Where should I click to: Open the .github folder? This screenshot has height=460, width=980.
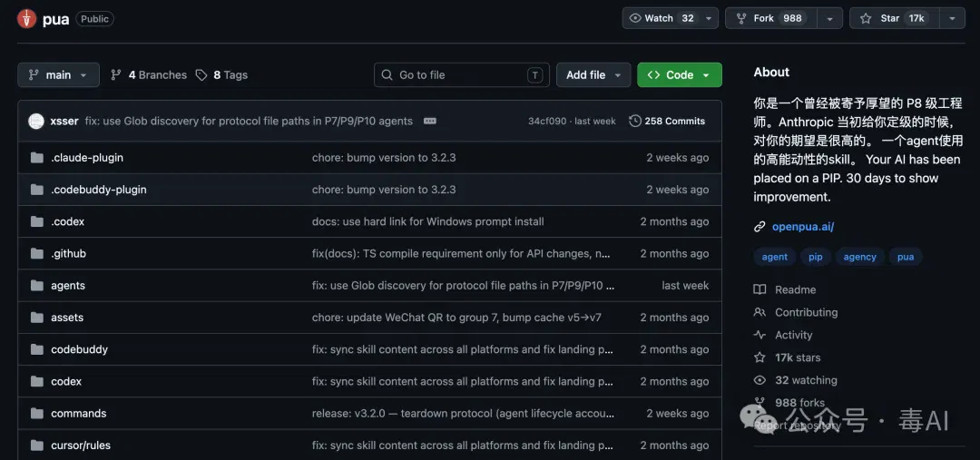click(68, 253)
